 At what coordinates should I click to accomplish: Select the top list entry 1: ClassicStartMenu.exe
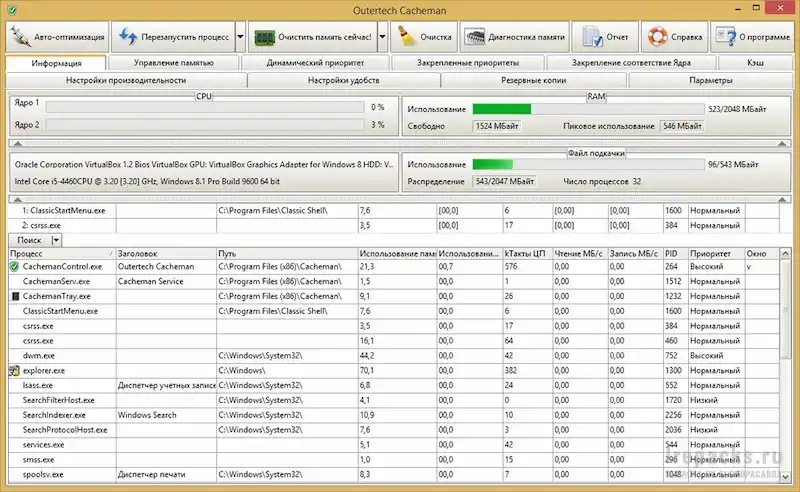coord(394,210)
